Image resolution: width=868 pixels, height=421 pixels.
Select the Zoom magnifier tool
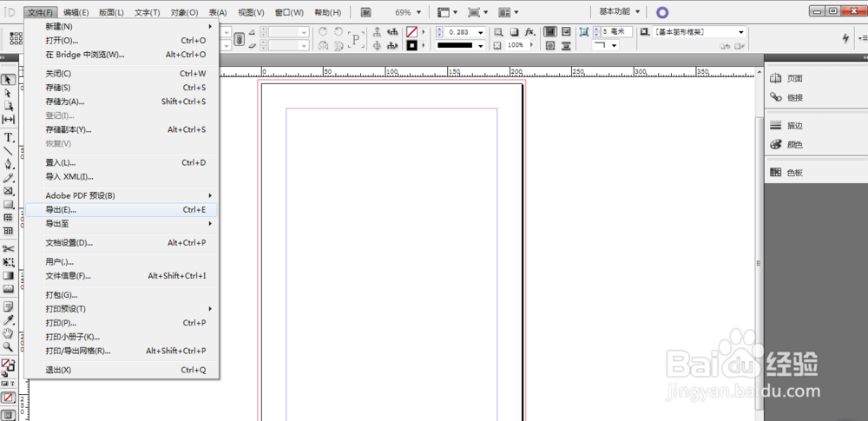(x=9, y=346)
